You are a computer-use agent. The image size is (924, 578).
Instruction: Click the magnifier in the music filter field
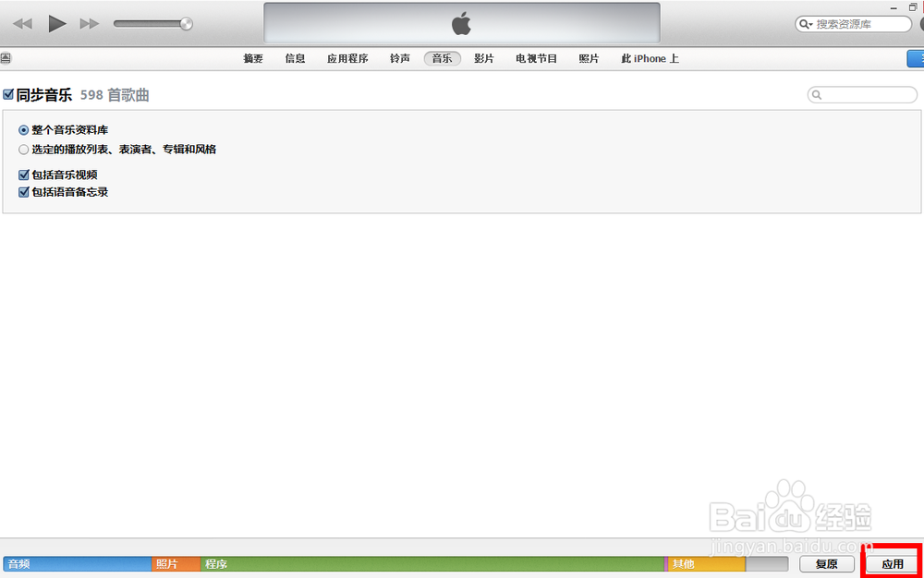(816, 94)
